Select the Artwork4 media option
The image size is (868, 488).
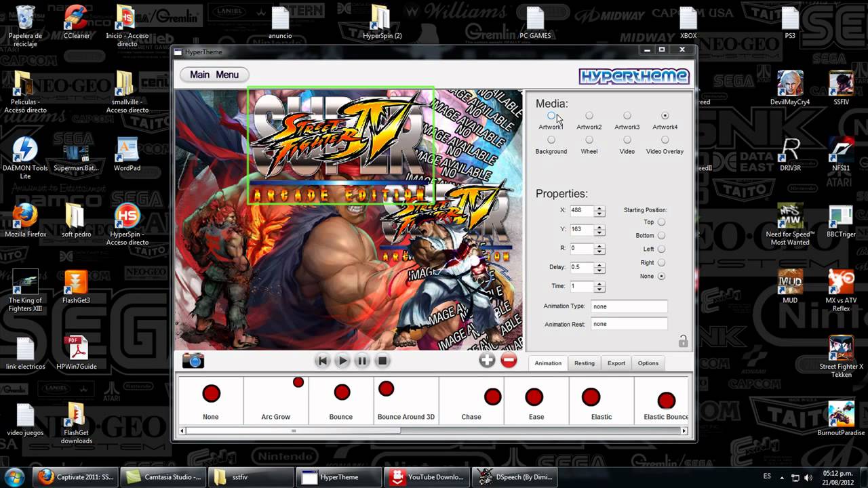[665, 116]
